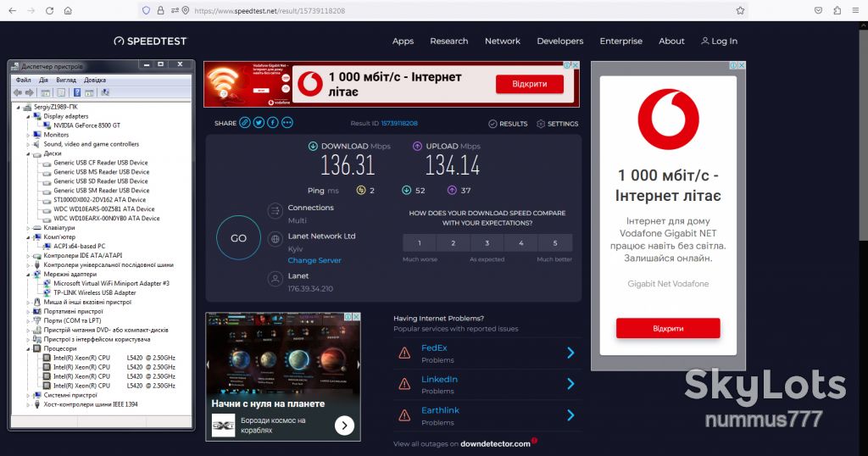Image resolution: width=868 pixels, height=456 pixels.
Task: Select WDC WD10EARS-00Z5B1 ATA Device
Action: pos(104,209)
